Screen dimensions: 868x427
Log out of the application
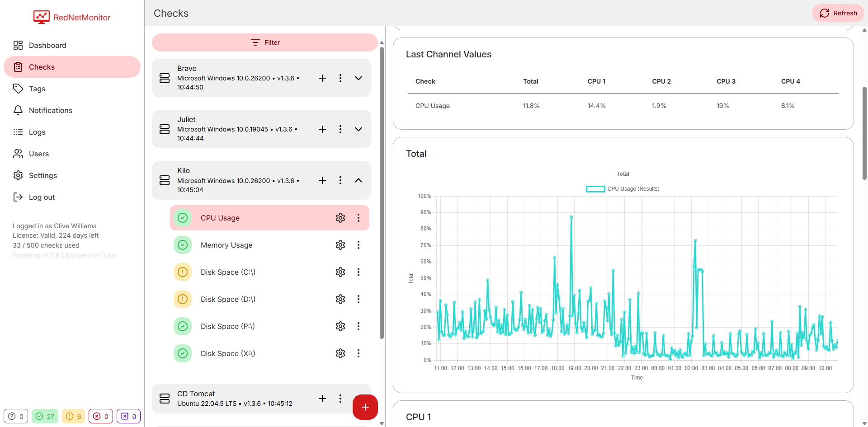(x=72, y=197)
